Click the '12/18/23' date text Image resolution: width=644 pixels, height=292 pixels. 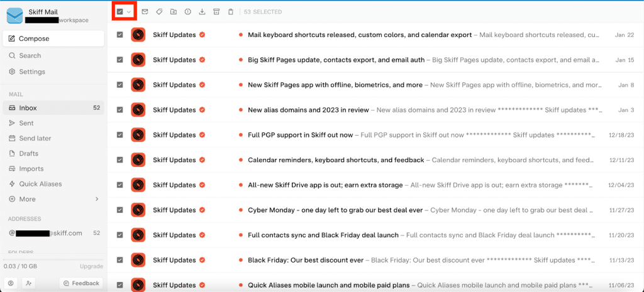(622, 135)
